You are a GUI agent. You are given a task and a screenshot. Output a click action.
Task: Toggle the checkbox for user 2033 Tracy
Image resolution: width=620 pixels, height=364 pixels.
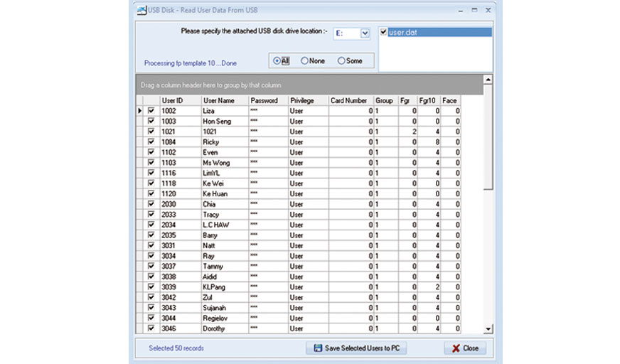(151, 214)
